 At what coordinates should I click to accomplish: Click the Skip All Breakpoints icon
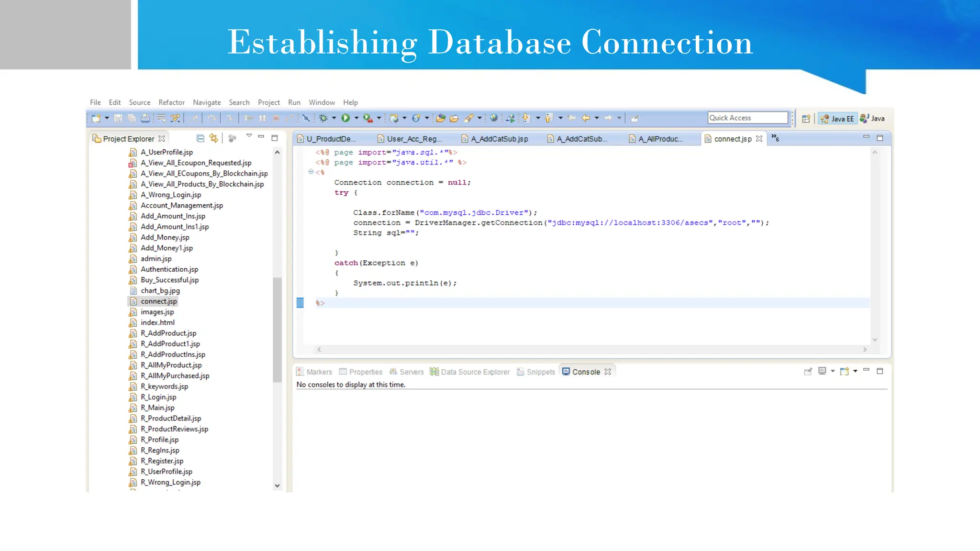point(306,118)
